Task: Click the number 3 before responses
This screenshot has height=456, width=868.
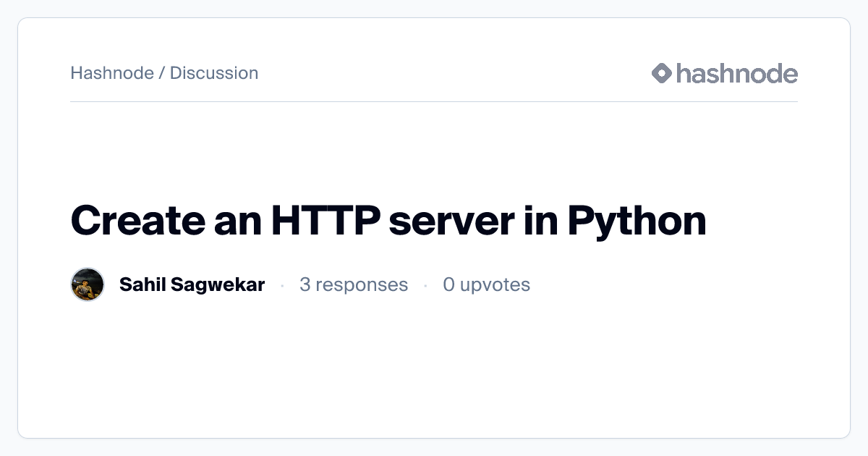Action: tap(305, 284)
